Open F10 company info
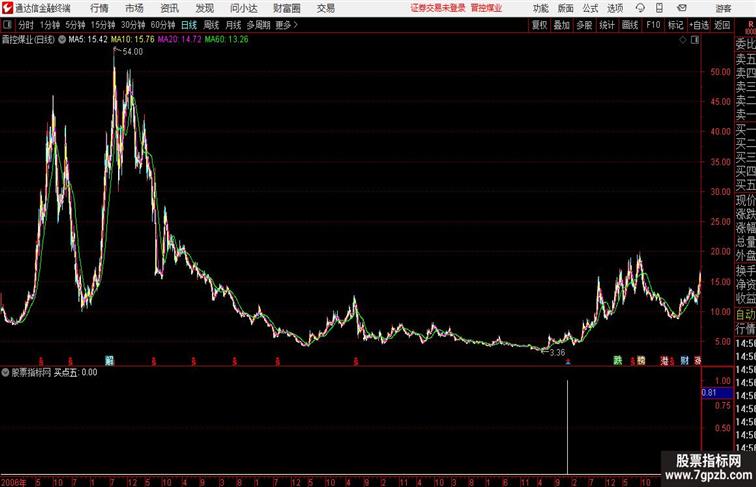The image size is (756, 487). pyautogui.click(x=653, y=25)
